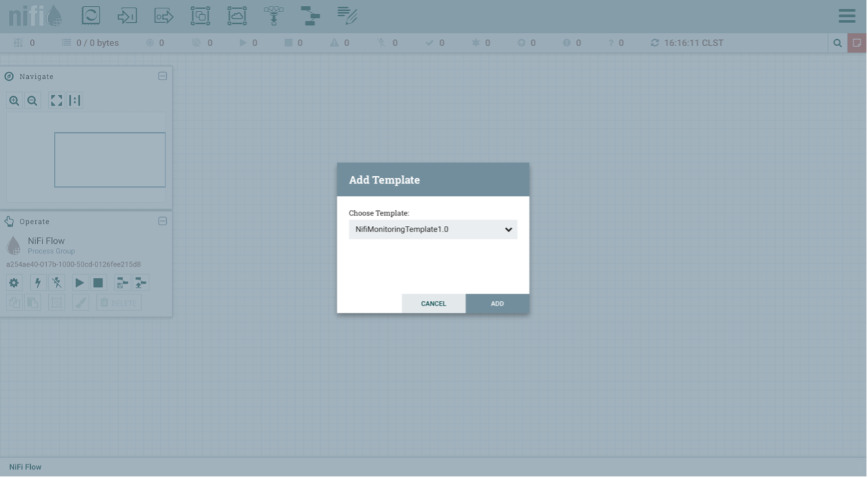Image resolution: width=868 pixels, height=478 pixels.
Task: Start the flow with the play icon
Action: [x=78, y=282]
